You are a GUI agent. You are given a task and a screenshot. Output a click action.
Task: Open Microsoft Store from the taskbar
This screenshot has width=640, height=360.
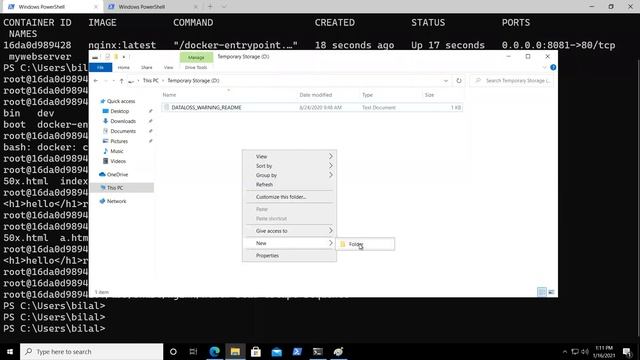pos(256,351)
